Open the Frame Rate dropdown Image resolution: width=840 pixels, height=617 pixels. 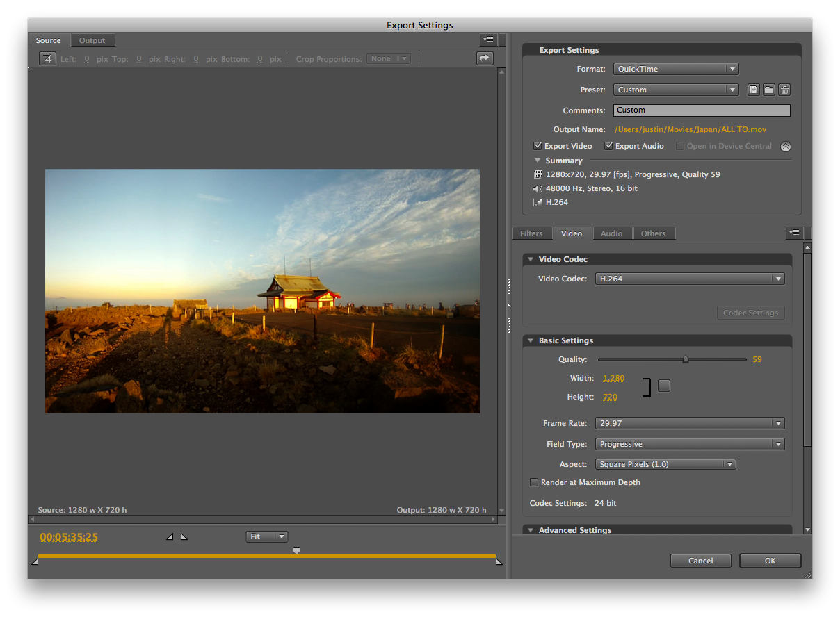click(690, 423)
